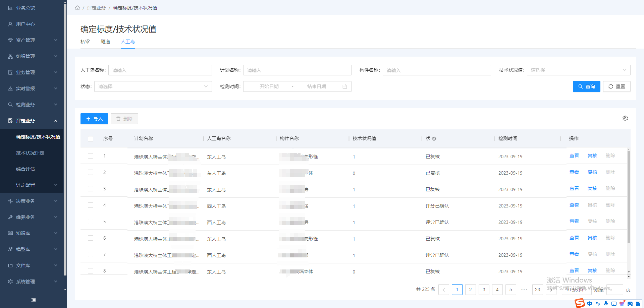644x308 pixels.
Task: Check the checkbox for row 8
Action: (x=91, y=271)
